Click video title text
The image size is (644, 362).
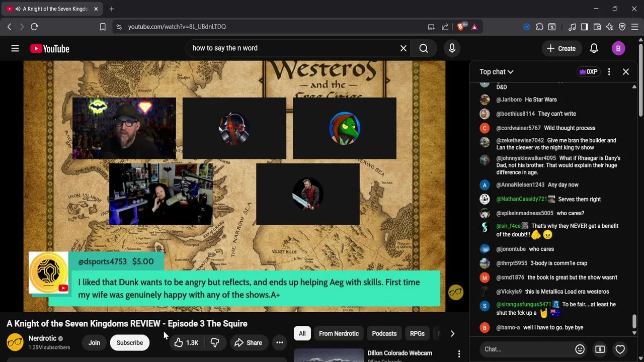127,323
